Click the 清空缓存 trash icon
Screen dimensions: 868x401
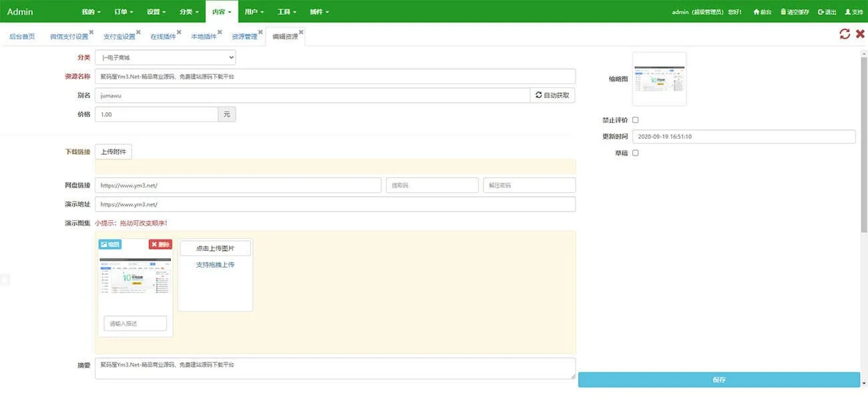click(783, 12)
